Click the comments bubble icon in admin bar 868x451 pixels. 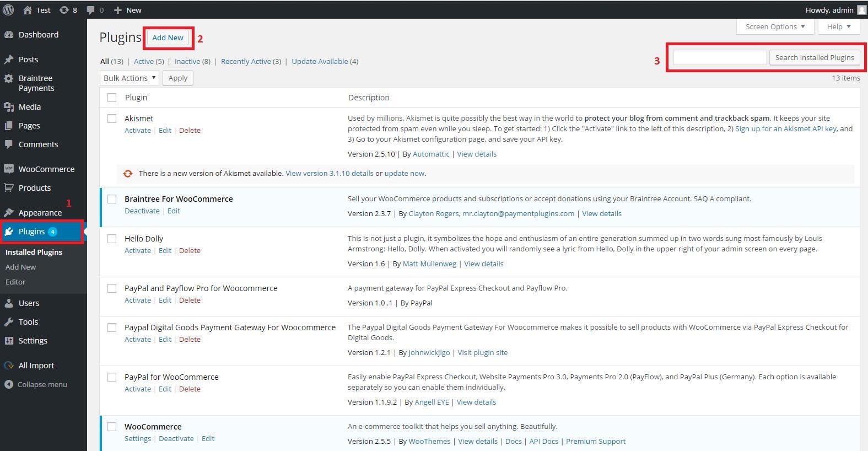tap(91, 10)
